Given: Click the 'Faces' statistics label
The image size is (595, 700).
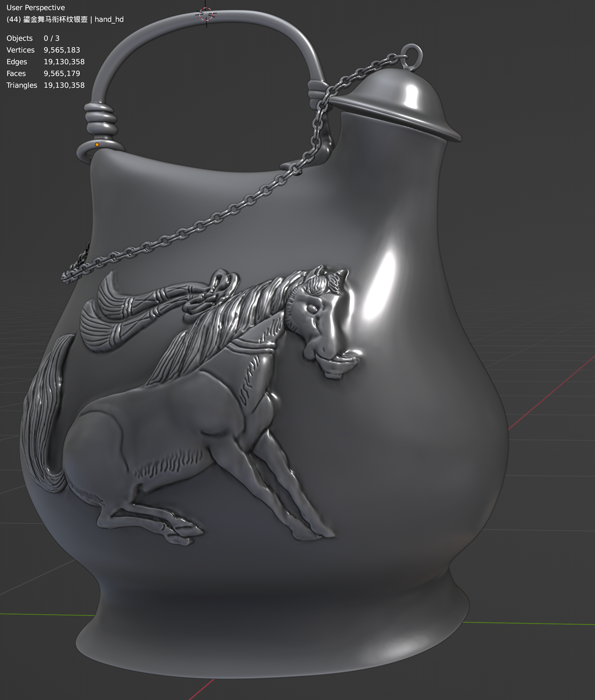Looking at the screenshot, I should tap(16, 73).
